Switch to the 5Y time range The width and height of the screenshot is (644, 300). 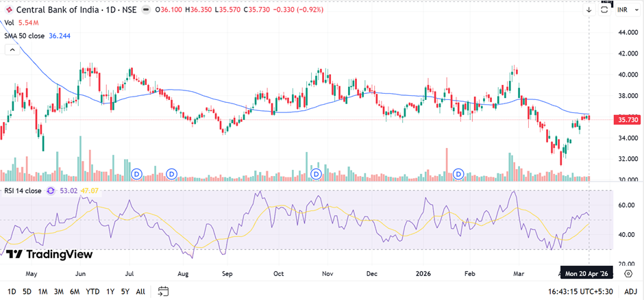125,291
